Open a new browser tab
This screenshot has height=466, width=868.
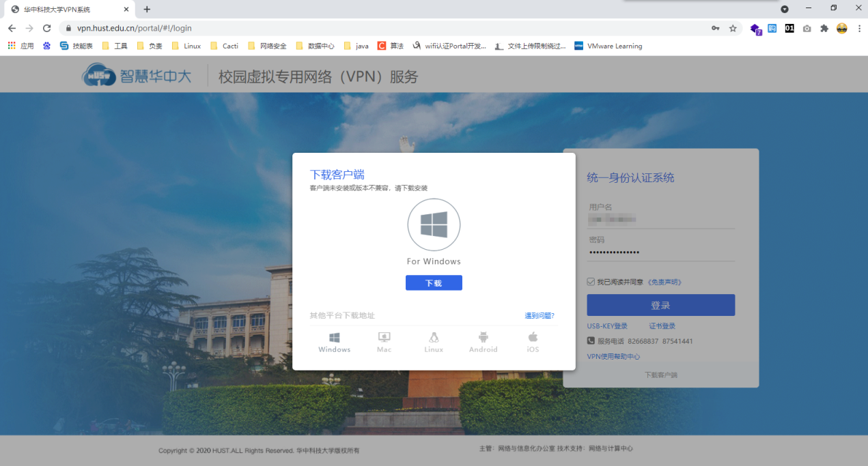point(147,9)
